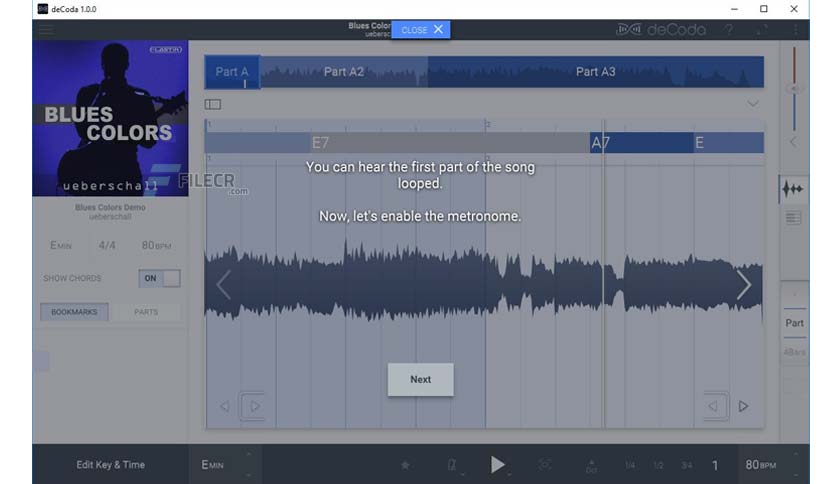The width and height of the screenshot is (836, 484).
Task: Select the 4Bars loop length option
Action: coord(794,352)
